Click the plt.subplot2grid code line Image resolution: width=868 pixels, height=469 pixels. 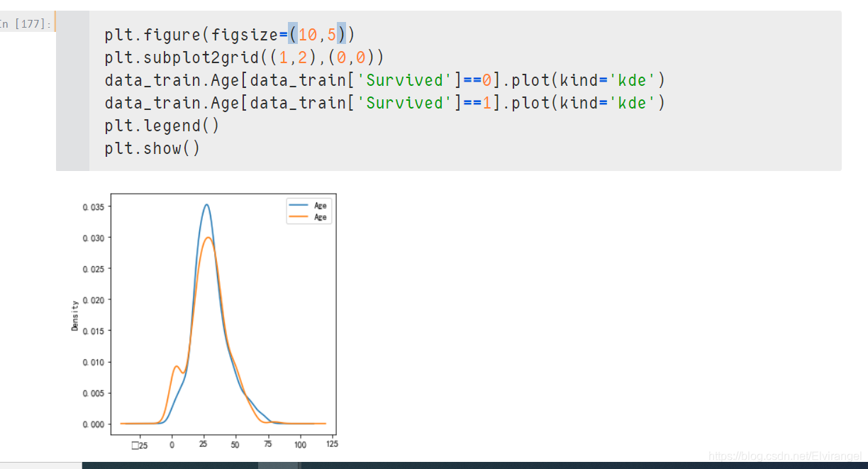[x=244, y=57]
